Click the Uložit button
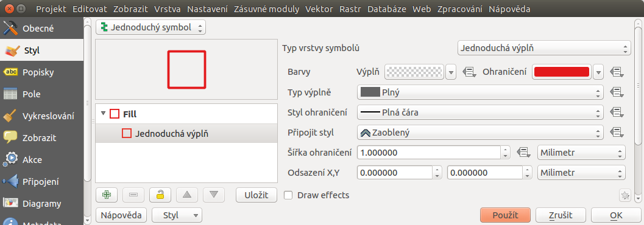This screenshot has width=644, height=225. pos(257,195)
